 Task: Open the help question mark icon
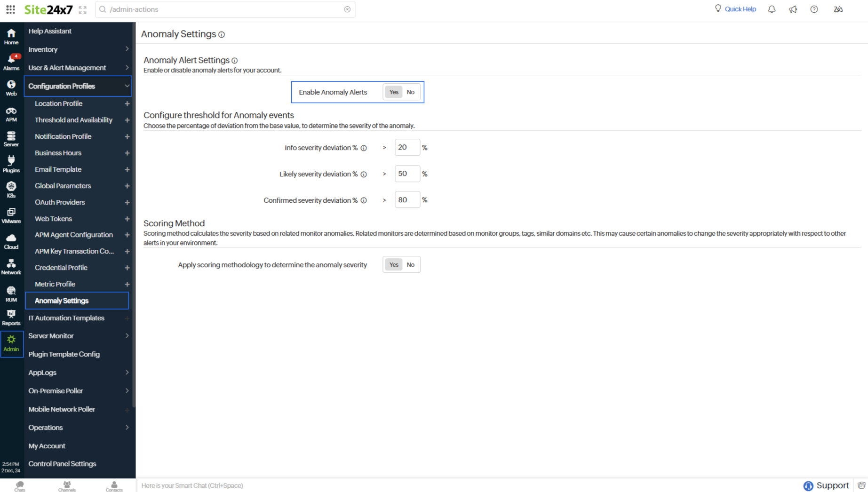(814, 9)
